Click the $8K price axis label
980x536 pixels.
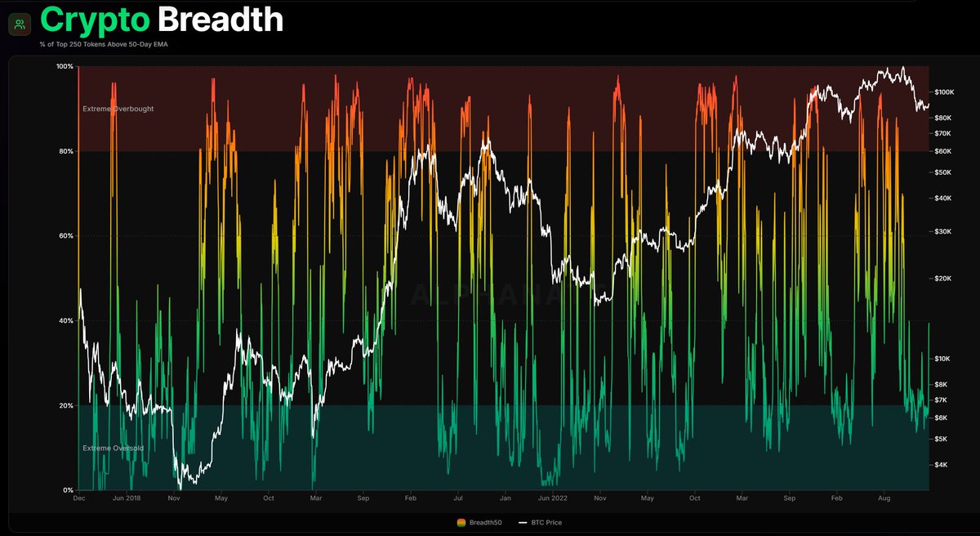[942, 384]
